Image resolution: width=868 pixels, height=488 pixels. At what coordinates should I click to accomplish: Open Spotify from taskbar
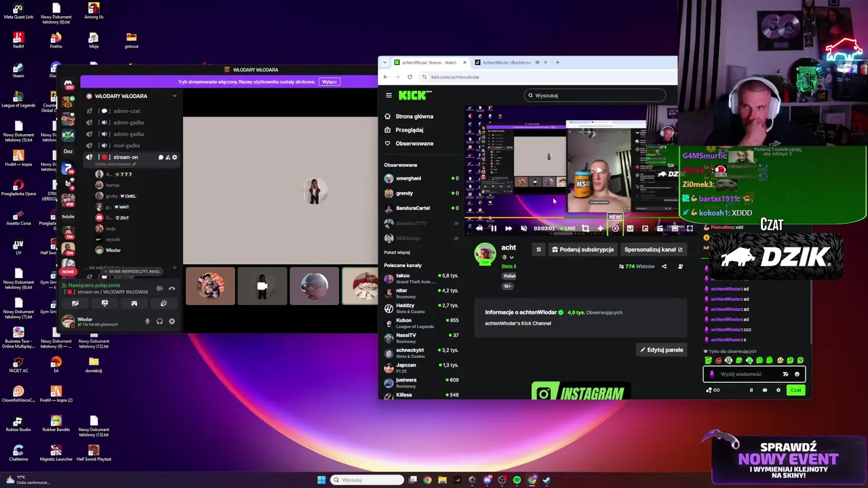517,480
